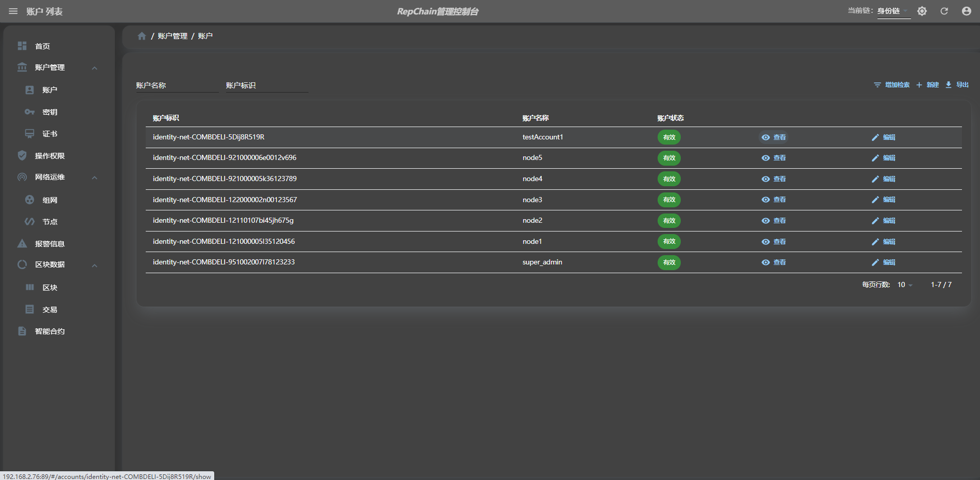Click 查看 label for node3

click(x=780, y=200)
